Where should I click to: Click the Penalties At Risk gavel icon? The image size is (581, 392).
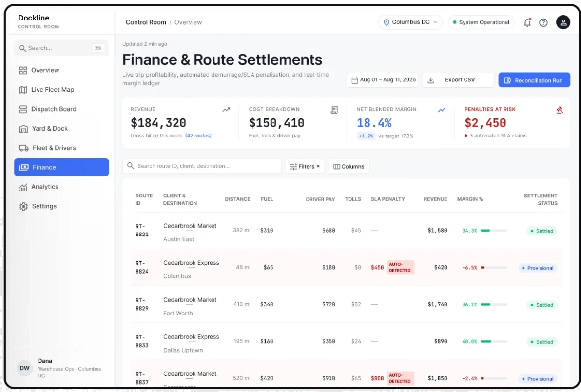(x=560, y=110)
